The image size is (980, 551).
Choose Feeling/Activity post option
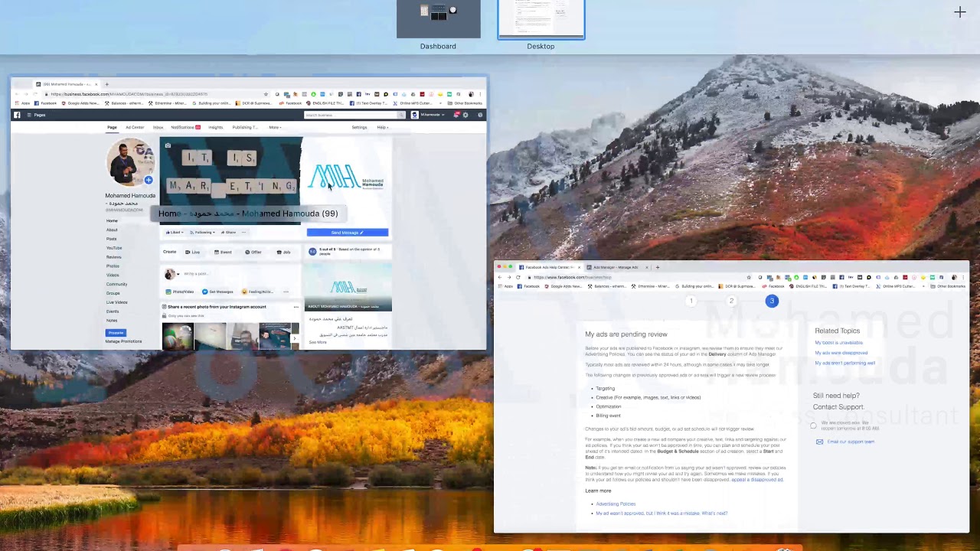(x=257, y=292)
